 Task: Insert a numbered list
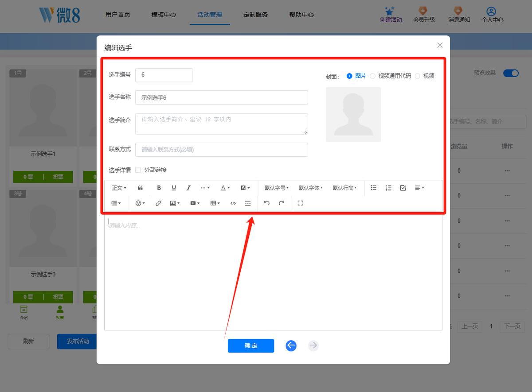pos(388,188)
